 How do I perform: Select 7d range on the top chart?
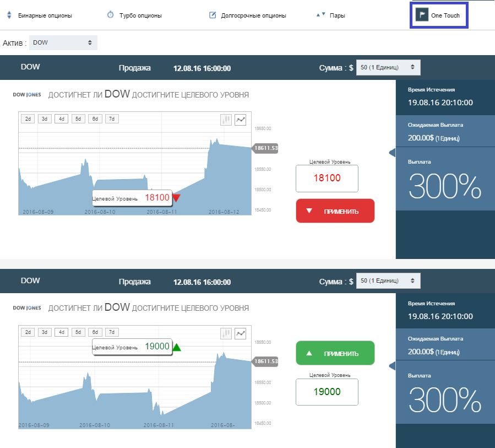[x=112, y=119]
